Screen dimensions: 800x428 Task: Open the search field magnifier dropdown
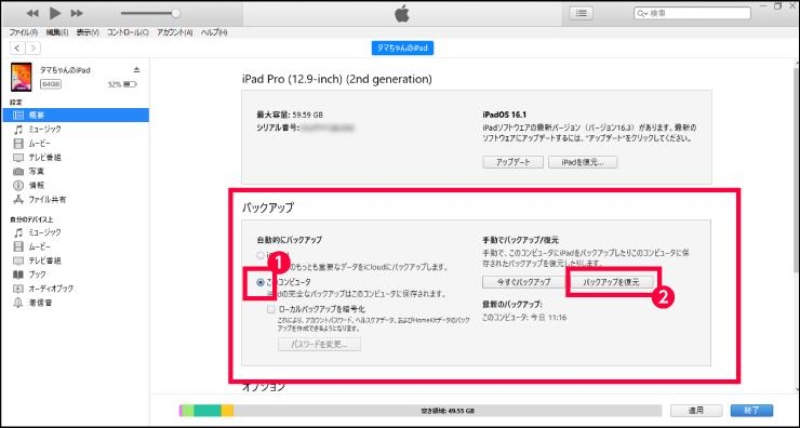click(643, 13)
